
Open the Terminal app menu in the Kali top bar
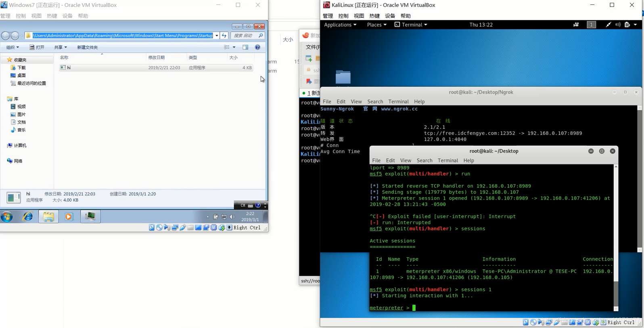tap(411, 25)
